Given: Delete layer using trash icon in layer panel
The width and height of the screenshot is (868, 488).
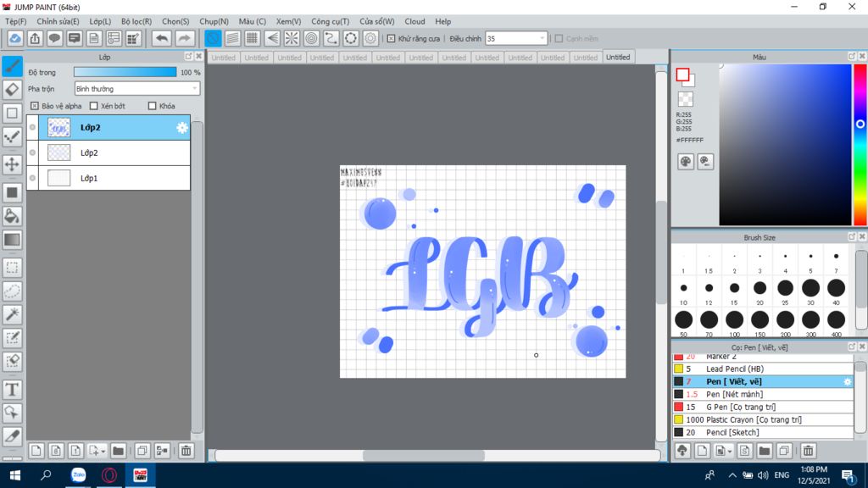Looking at the screenshot, I should (186, 451).
